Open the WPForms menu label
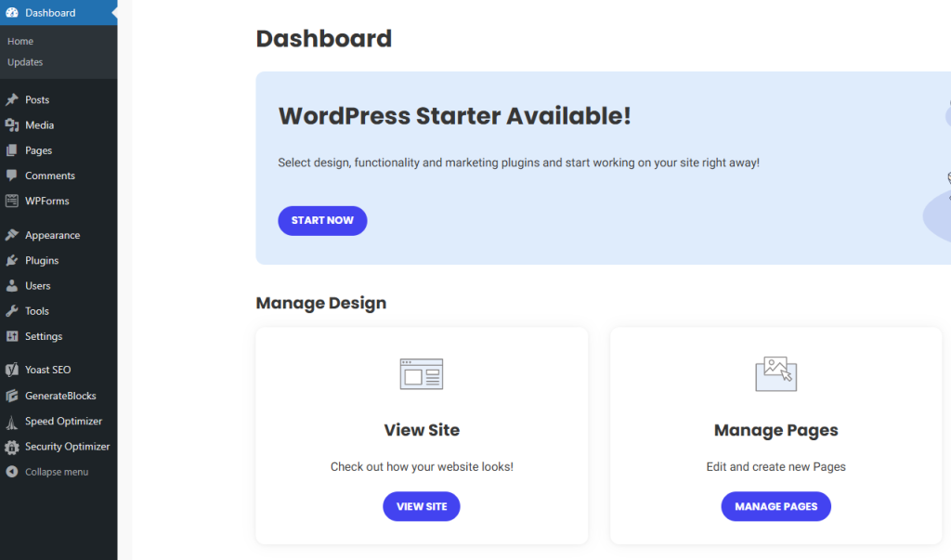Image resolution: width=951 pixels, height=560 pixels. pos(46,201)
